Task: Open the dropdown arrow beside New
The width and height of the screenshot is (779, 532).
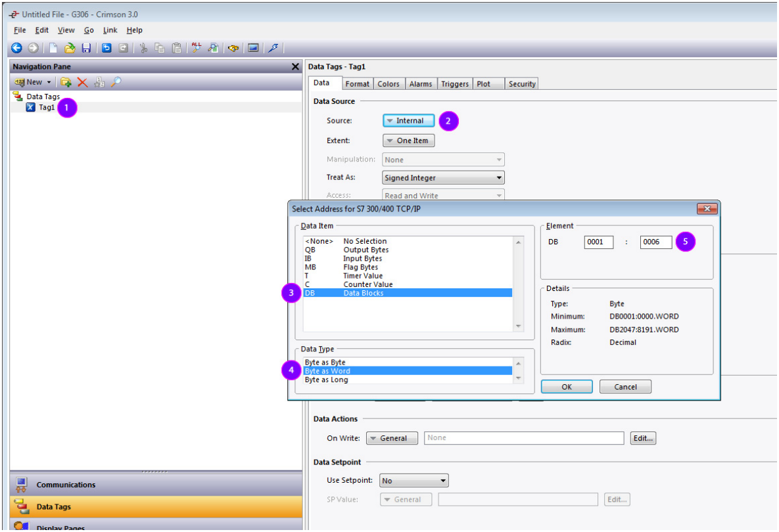Action: [x=49, y=82]
